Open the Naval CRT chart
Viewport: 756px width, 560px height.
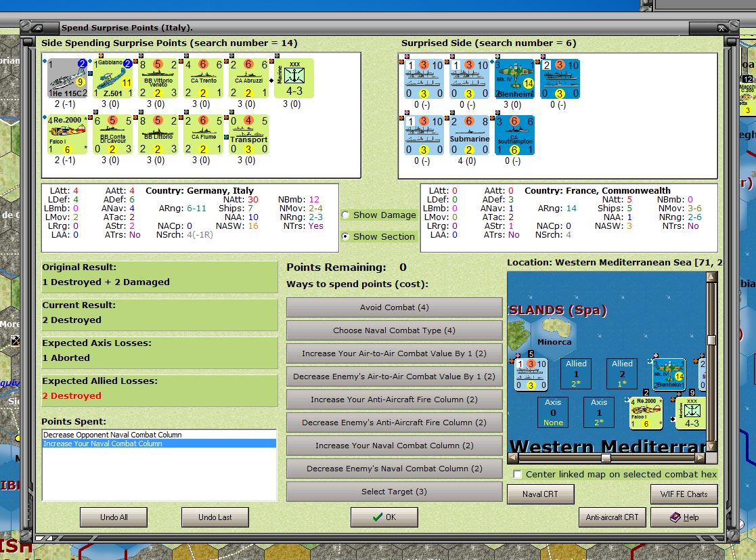point(541,494)
